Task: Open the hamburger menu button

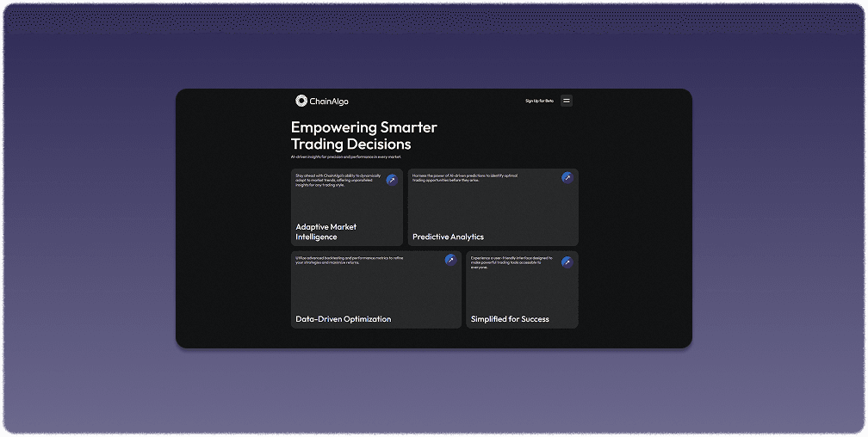Action: pyautogui.click(x=567, y=101)
